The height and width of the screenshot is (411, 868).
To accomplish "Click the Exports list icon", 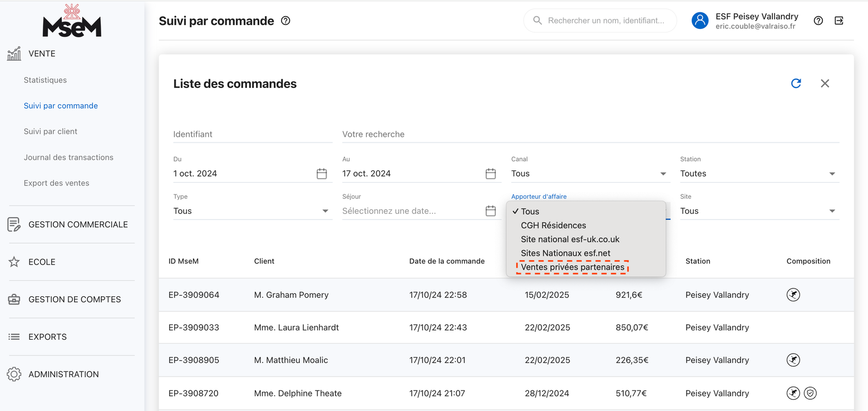I will coord(14,337).
